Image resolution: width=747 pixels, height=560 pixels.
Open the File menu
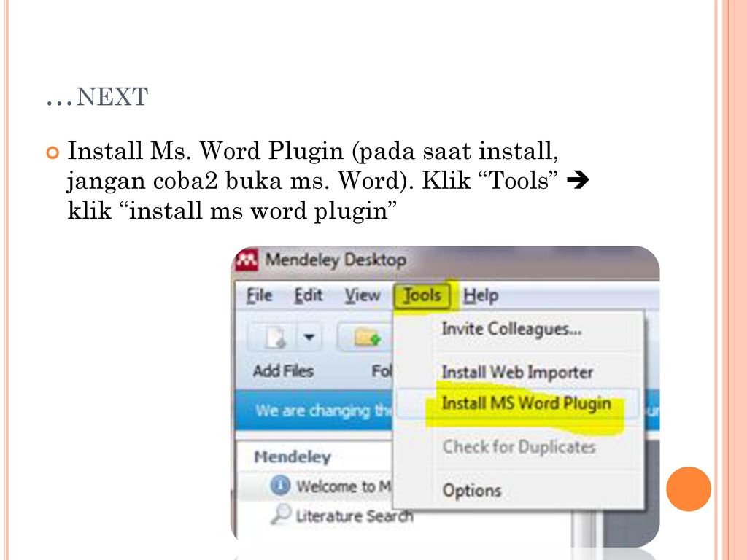coord(259,296)
